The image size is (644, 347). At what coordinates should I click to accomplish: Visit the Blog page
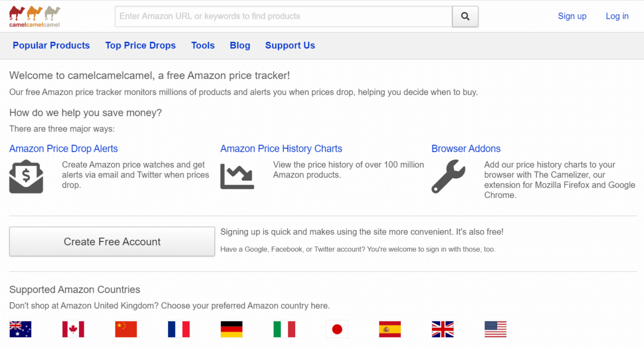click(x=240, y=46)
